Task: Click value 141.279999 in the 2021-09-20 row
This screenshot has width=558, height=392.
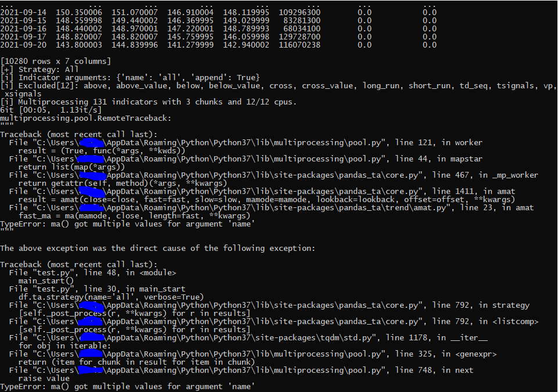Action: pos(190,45)
